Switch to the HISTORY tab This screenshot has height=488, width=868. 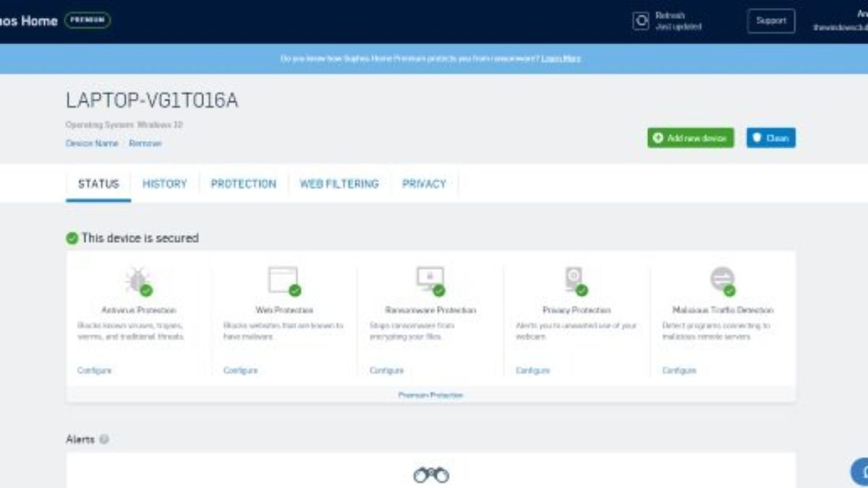click(x=164, y=184)
